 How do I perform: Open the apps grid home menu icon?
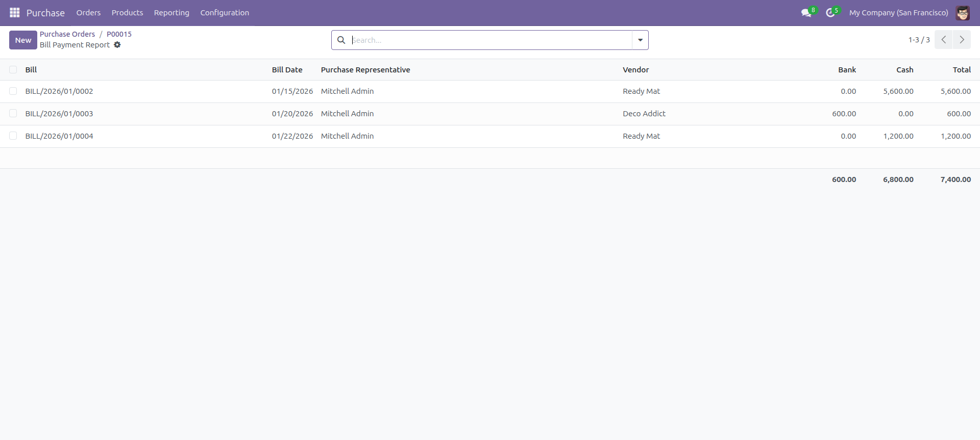(x=15, y=12)
